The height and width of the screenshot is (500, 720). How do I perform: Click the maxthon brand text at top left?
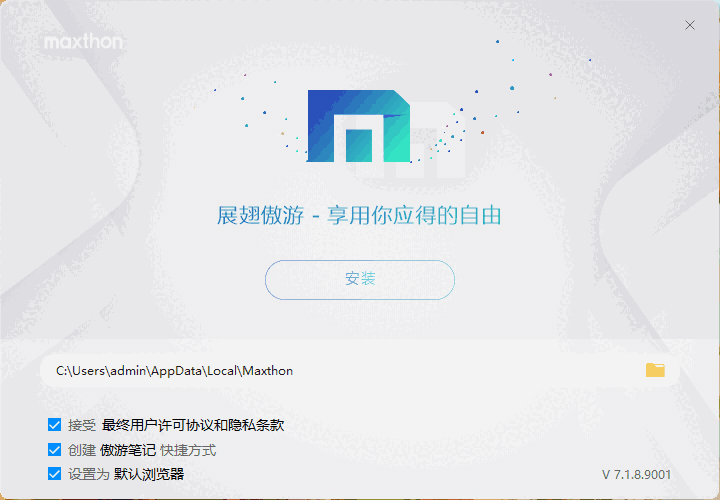coord(83,42)
